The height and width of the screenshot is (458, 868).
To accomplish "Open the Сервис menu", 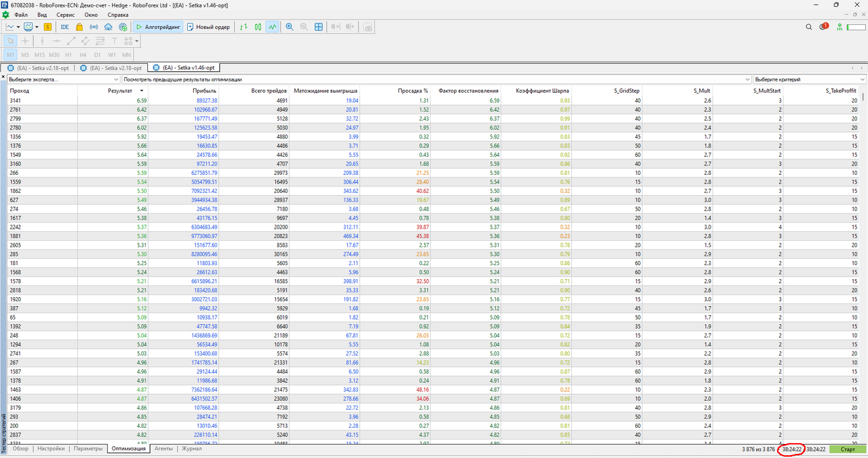I will (x=66, y=15).
